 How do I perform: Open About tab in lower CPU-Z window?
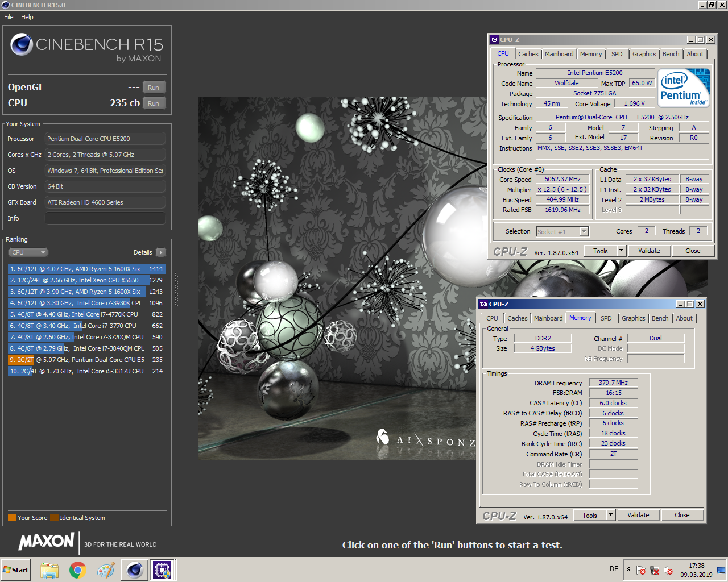[684, 318]
